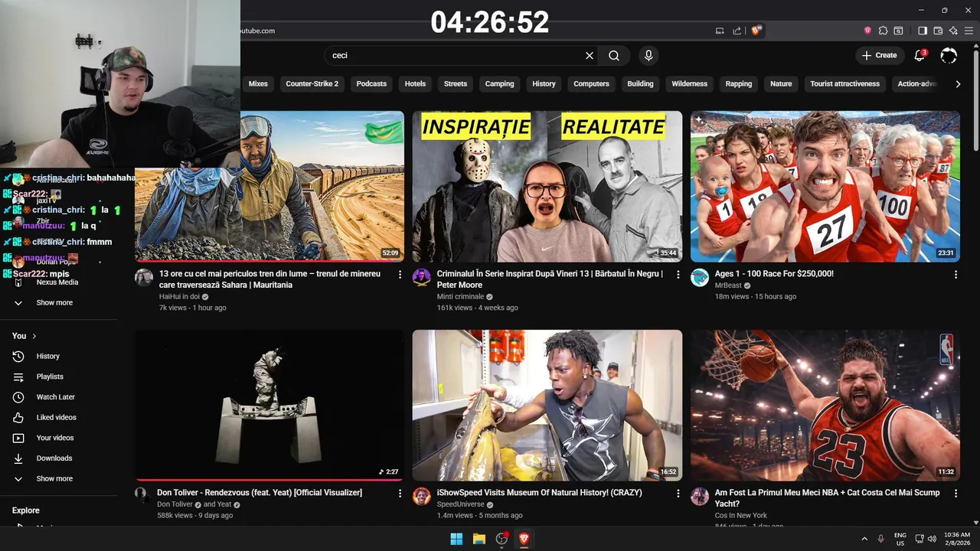Viewport: 980px width, 551px height.
Task: Open the iShowSpeed museum thumbnail
Action: point(547,406)
